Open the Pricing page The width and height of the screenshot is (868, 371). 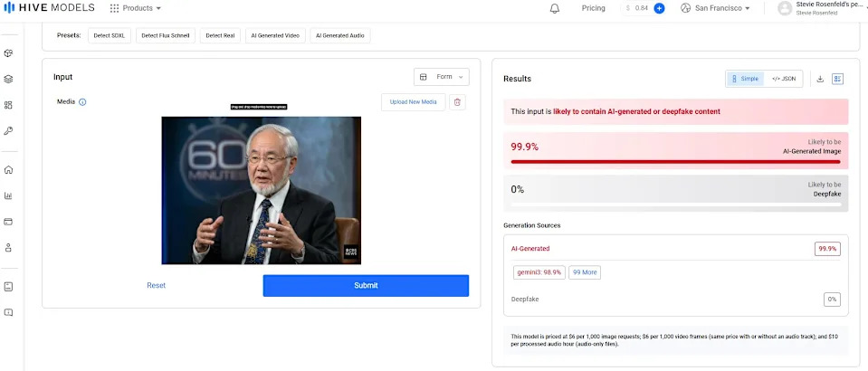tap(594, 8)
